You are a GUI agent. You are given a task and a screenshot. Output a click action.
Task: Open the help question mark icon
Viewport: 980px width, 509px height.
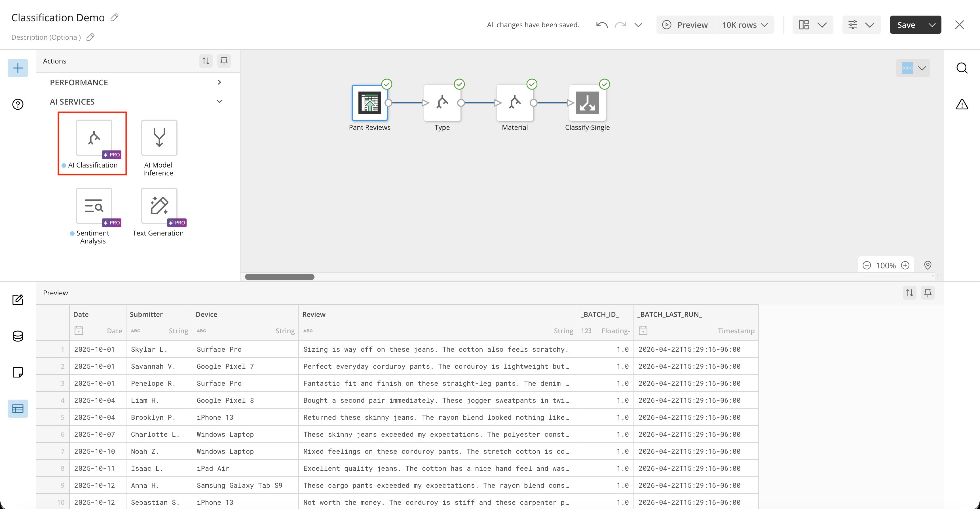18,104
